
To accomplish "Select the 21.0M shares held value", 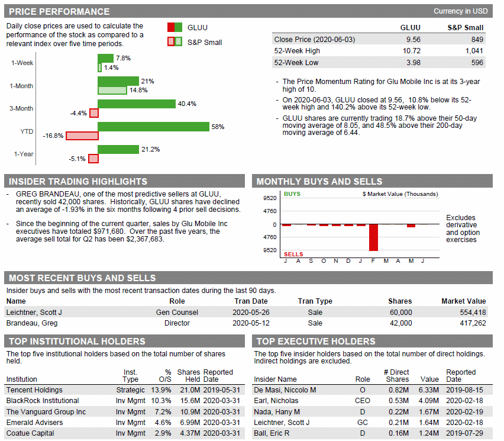I will (190, 390).
